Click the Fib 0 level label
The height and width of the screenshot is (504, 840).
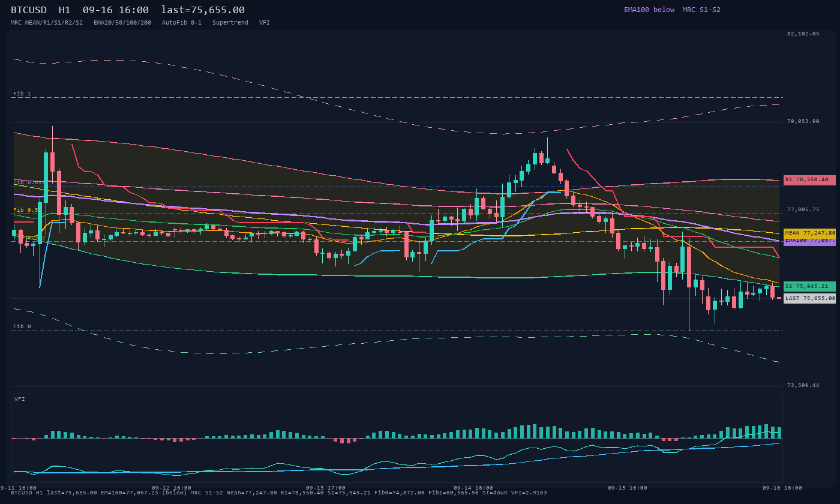22,326
